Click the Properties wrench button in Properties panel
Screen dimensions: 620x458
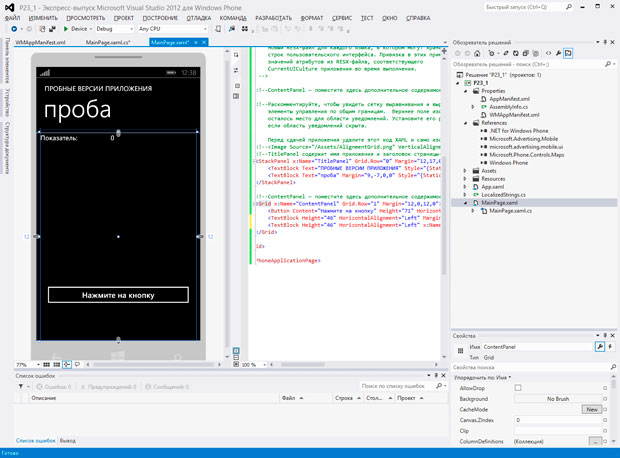[x=600, y=347]
